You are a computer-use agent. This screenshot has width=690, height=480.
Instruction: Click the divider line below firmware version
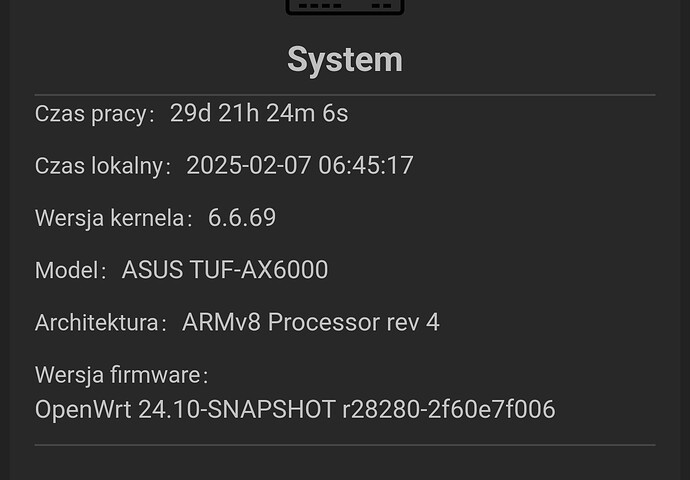345,445
